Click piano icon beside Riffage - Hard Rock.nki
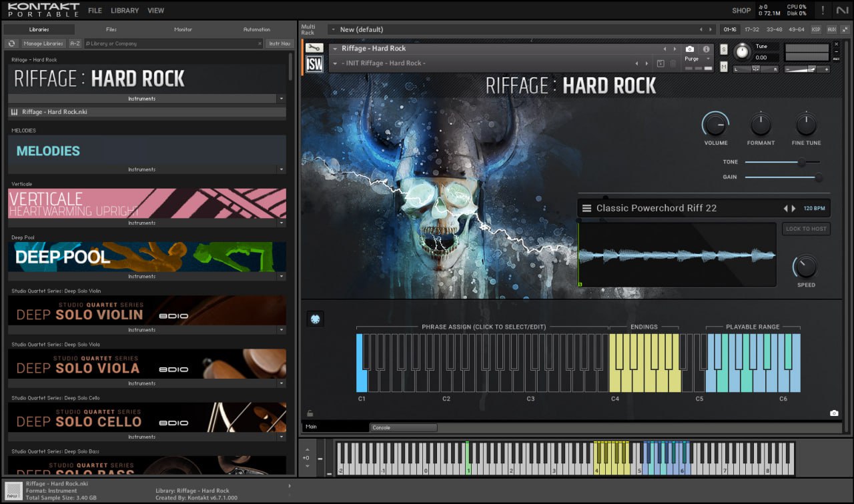Viewport: 854px width, 504px height. [15, 112]
